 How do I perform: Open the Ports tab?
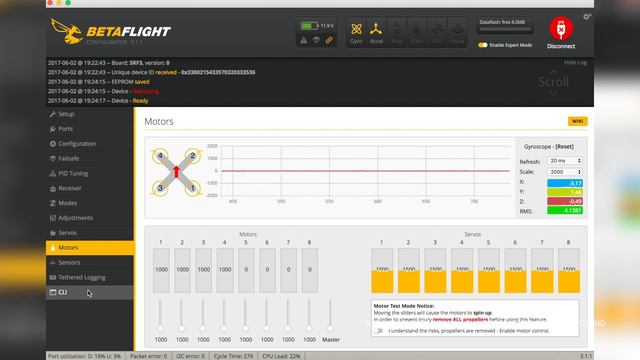[x=90, y=129]
